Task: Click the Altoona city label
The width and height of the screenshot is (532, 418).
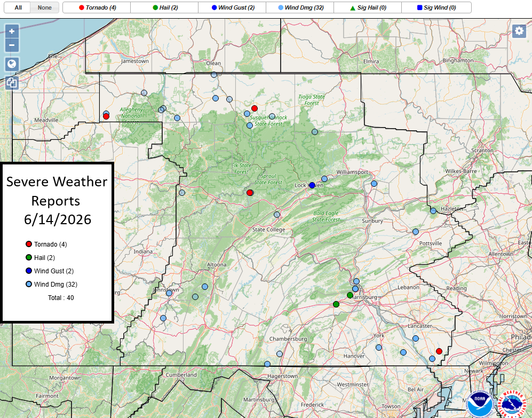Action: [x=217, y=264]
